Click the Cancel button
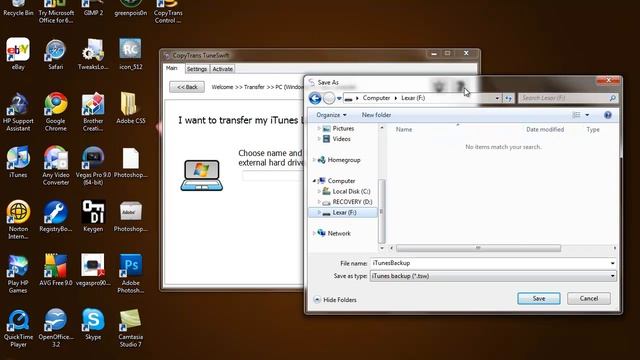 pyautogui.click(x=589, y=299)
